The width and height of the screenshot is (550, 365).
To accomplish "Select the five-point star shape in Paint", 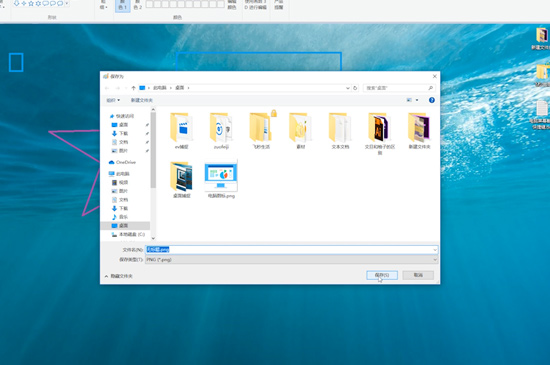I will pyautogui.click(x=31, y=3).
